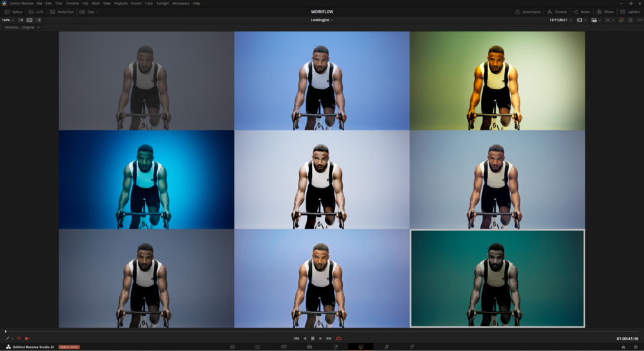
Task: Expand the LookEngine timeline name dropdown
Action: [322, 20]
